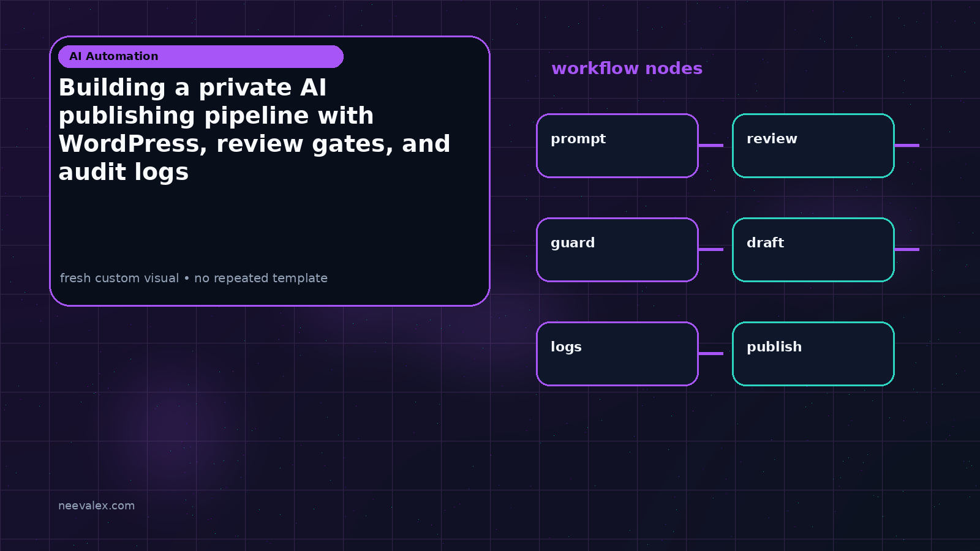Viewport: 980px width, 551px height.
Task: Click the logs workflow node
Action: pos(617,354)
